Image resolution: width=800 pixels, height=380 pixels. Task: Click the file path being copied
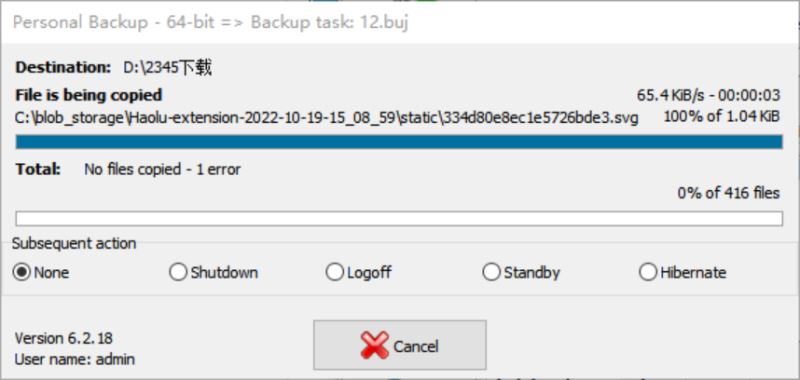click(327, 118)
